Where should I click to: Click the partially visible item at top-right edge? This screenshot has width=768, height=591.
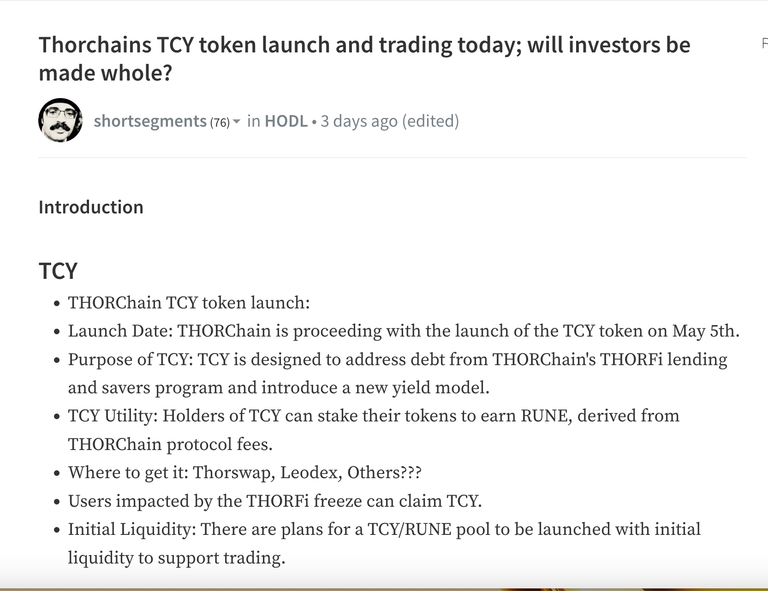[x=765, y=44]
